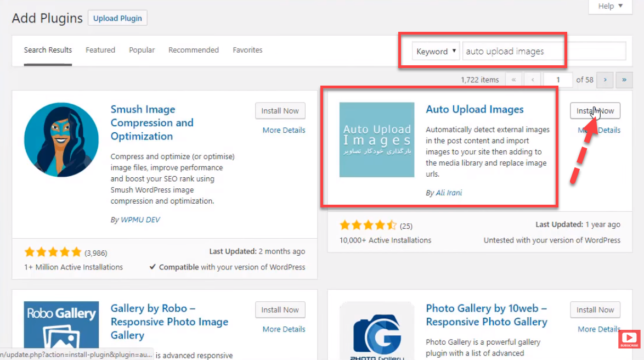644x360 pixels.
Task: Click the Smush five-star rating
Action: pos(53,252)
